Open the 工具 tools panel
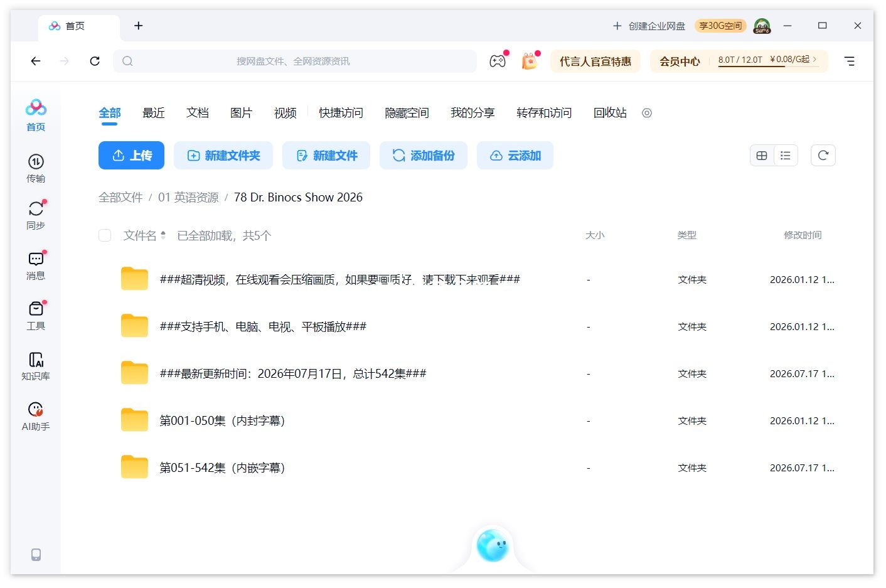Image resolution: width=886 pixels, height=588 pixels. (36, 316)
